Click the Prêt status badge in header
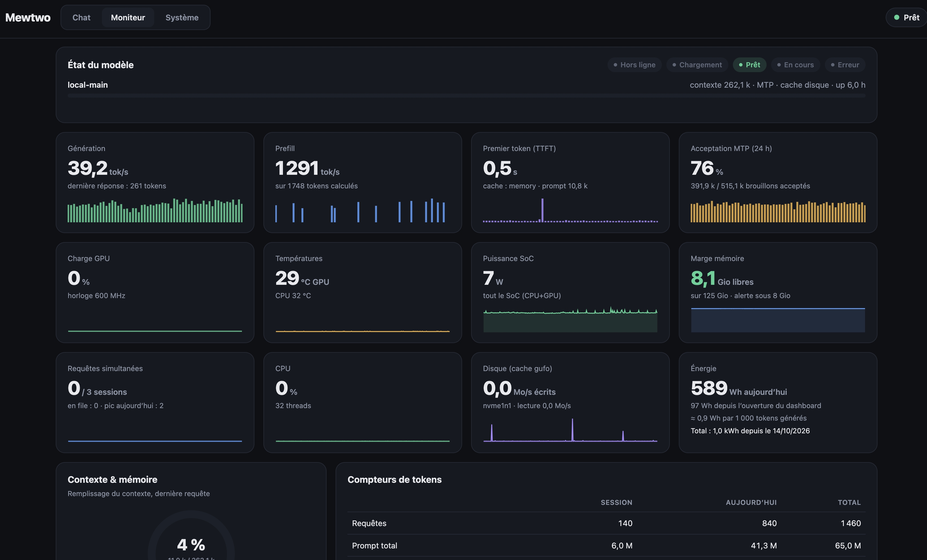Screen dimensions: 927x560 tap(906, 17)
